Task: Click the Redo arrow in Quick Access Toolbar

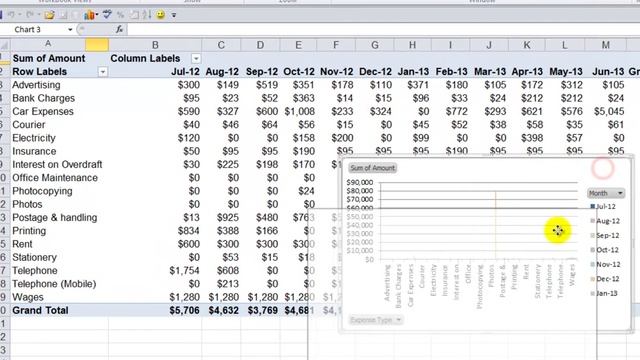Action: coord(30,15)
